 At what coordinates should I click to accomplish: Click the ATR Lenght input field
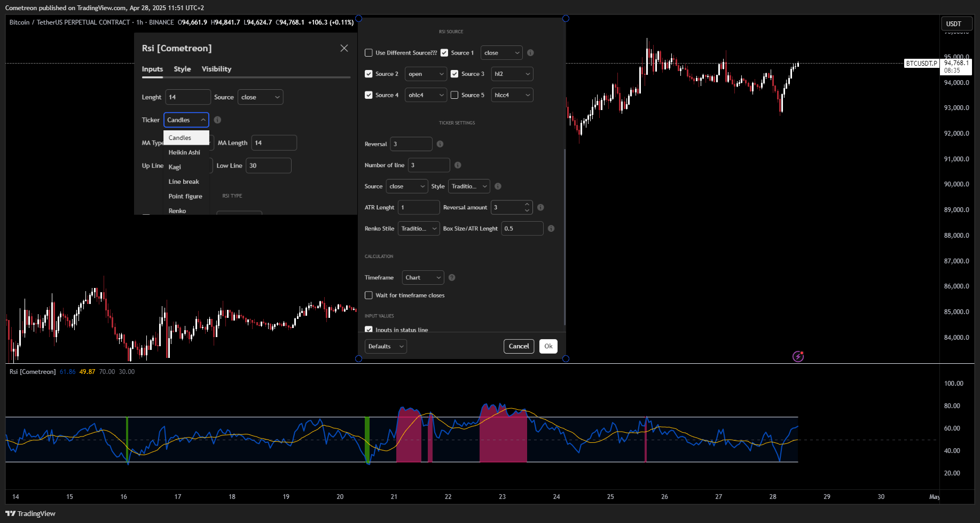click(419, 207)
